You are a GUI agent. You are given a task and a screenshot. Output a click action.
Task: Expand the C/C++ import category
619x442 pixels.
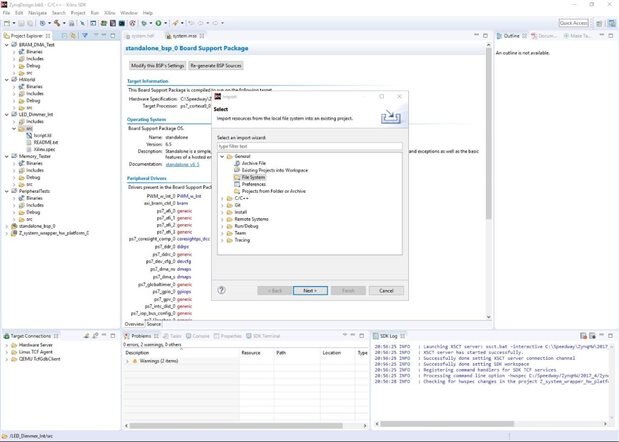[x=221, y=198]
